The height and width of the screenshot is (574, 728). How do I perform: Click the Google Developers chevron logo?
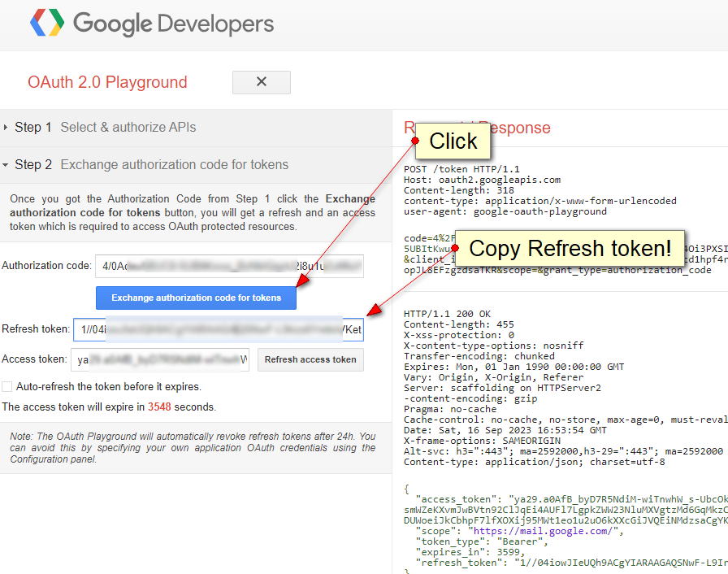tap(47, 22)
